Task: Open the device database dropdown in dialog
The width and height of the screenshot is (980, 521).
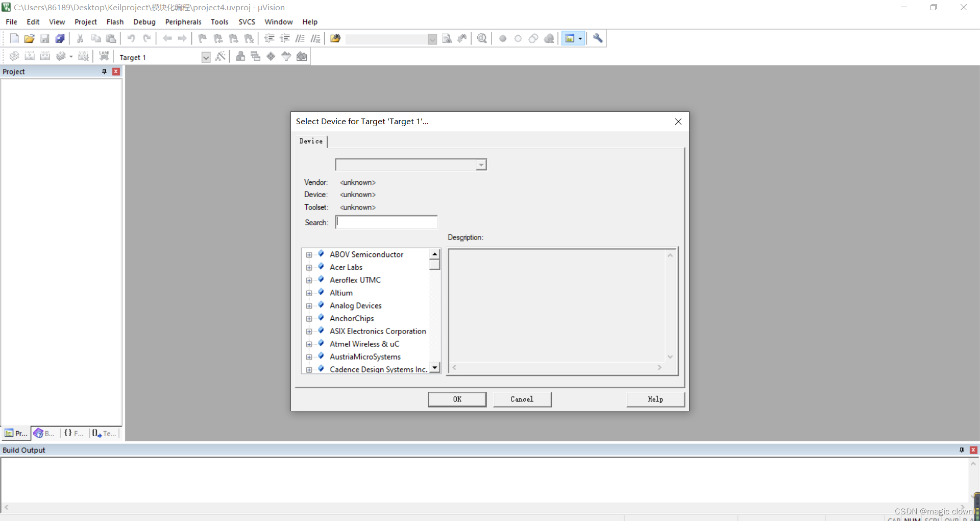Action: pos(481,164)
